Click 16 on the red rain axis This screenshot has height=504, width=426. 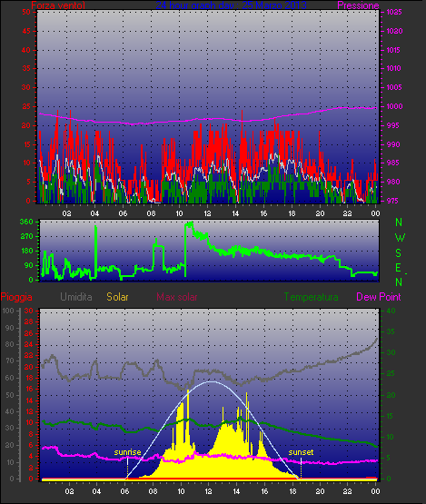click(29, 389)
